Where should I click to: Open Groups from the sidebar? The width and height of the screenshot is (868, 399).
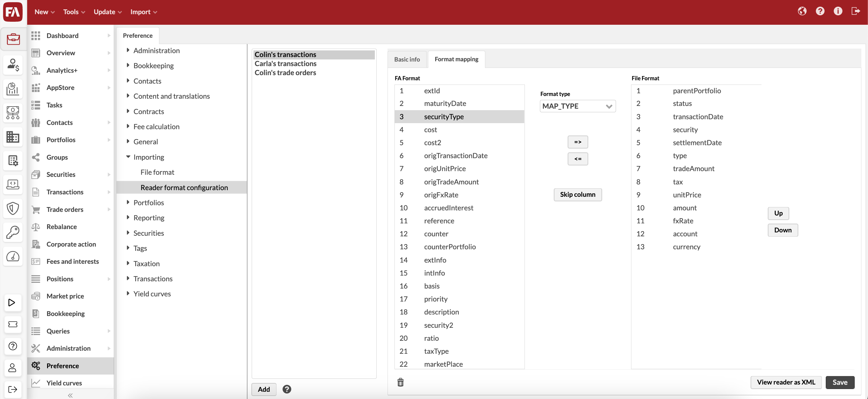click(x=71, y=157)
